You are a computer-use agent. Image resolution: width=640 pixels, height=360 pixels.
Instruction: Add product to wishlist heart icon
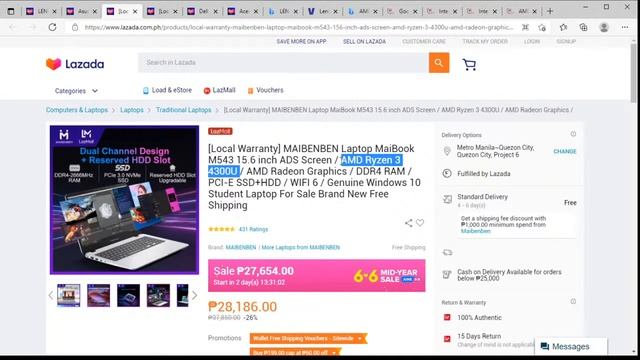click(x=420, y=223)
